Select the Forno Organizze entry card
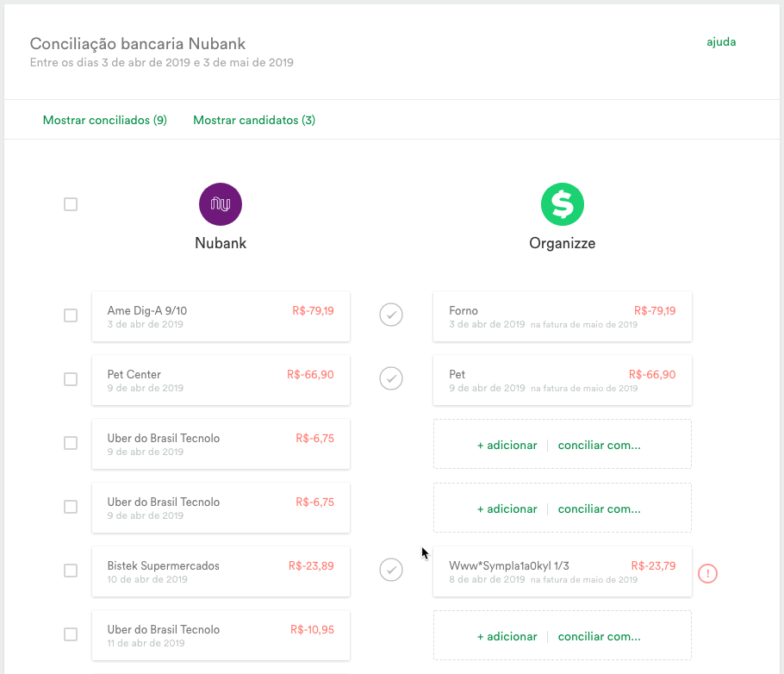Screen dimensions: 784x674 point(563,316)
